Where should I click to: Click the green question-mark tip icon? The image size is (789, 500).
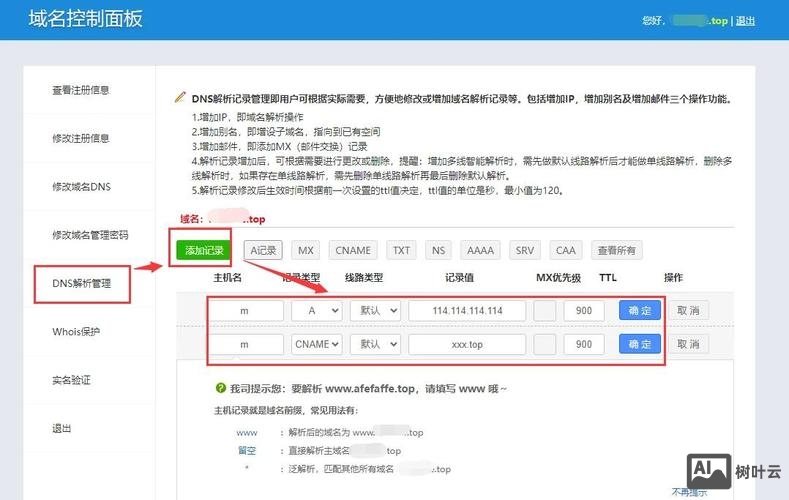click(220, 387)
